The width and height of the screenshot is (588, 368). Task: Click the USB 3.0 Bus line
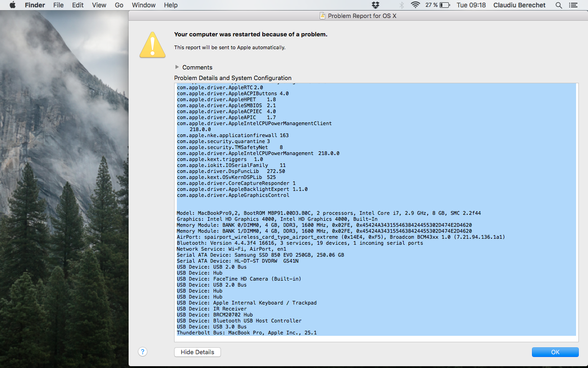pyautogui.click(x=212, y=327)
